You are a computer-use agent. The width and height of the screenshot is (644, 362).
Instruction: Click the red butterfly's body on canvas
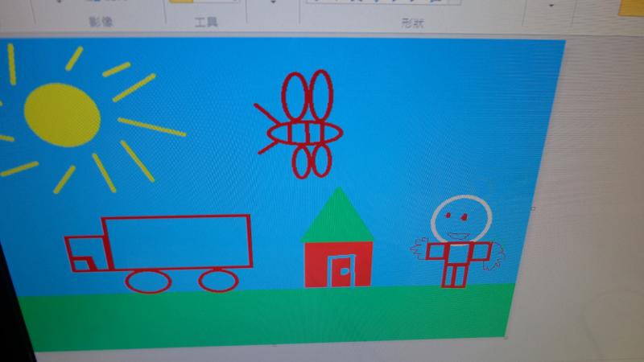point(305,133)
